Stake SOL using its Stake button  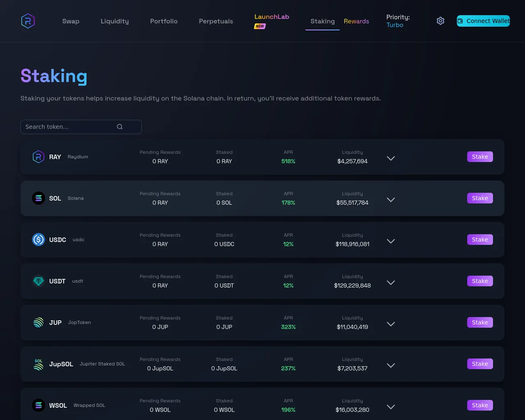(480, 198)
